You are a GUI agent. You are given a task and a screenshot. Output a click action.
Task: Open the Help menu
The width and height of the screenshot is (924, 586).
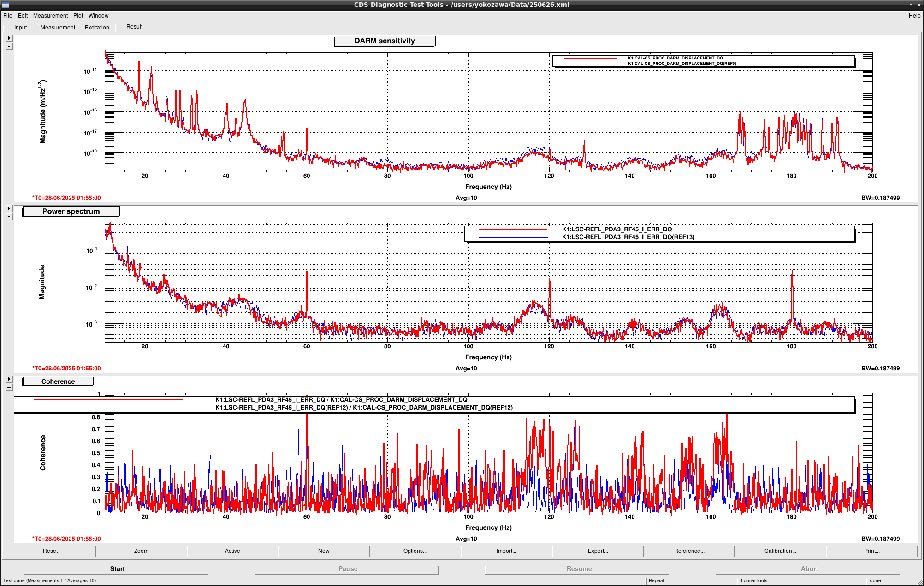(914, 16)
